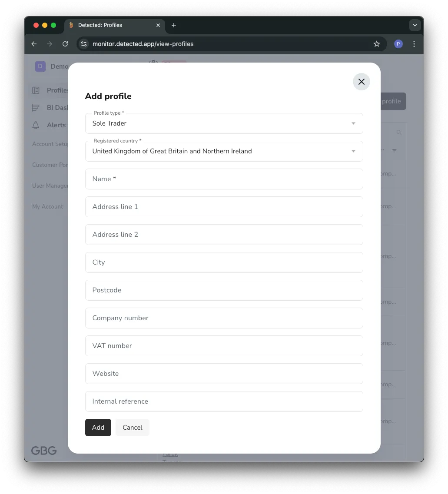Click the Demo workspace avatar
The height and width of the screenshot is (494, 448).
click(x=40, y=66)
